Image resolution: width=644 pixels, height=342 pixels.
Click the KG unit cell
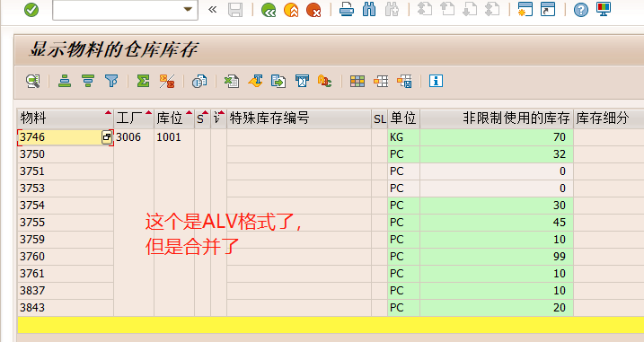403,137
